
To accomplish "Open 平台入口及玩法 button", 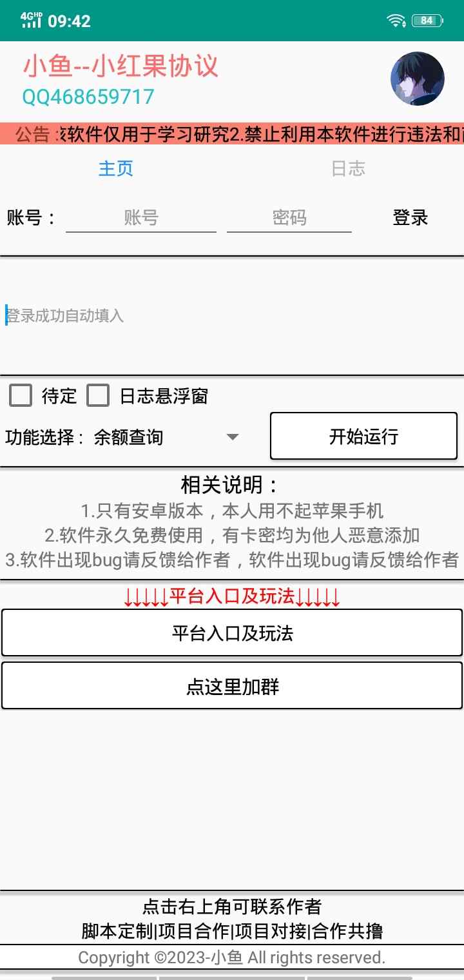I will tap(232, 632).
